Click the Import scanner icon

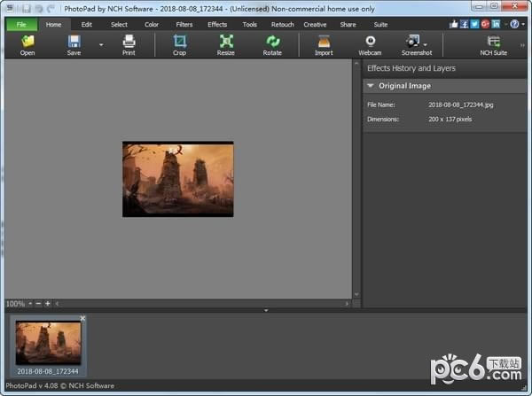pyautogui.click(x=324, y=42)
